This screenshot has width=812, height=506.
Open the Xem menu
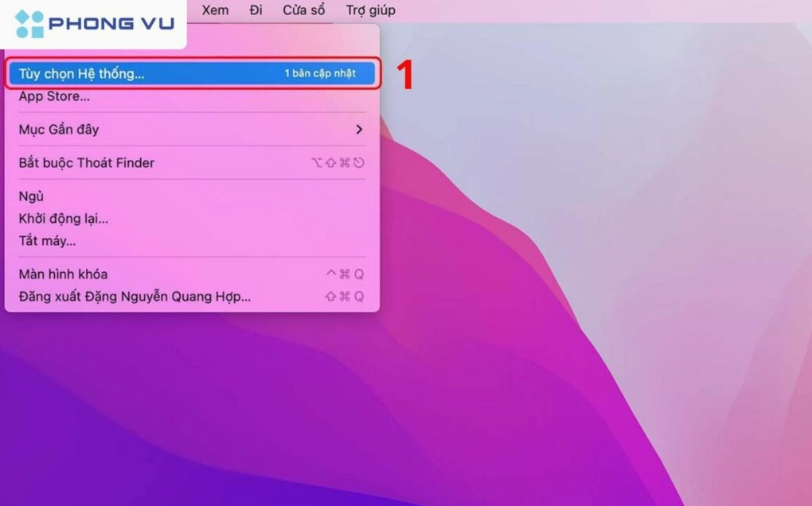pos(213,10)
